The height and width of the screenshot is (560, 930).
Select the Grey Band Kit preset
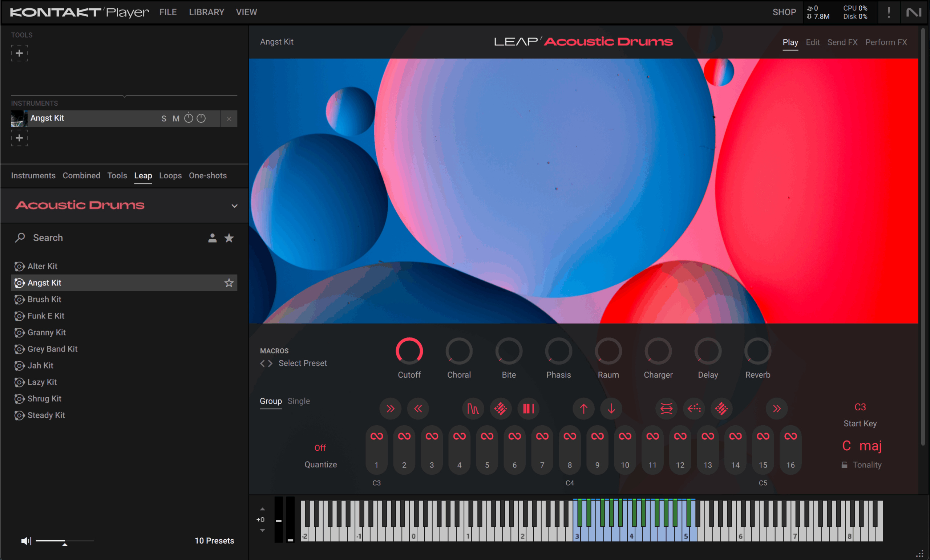52,349
